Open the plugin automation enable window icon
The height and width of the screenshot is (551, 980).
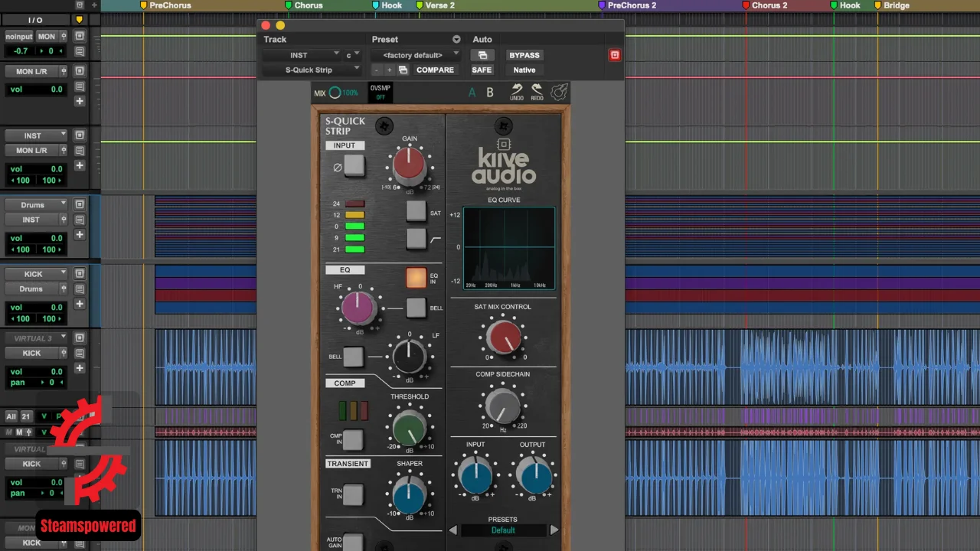(x=482, y=55)
